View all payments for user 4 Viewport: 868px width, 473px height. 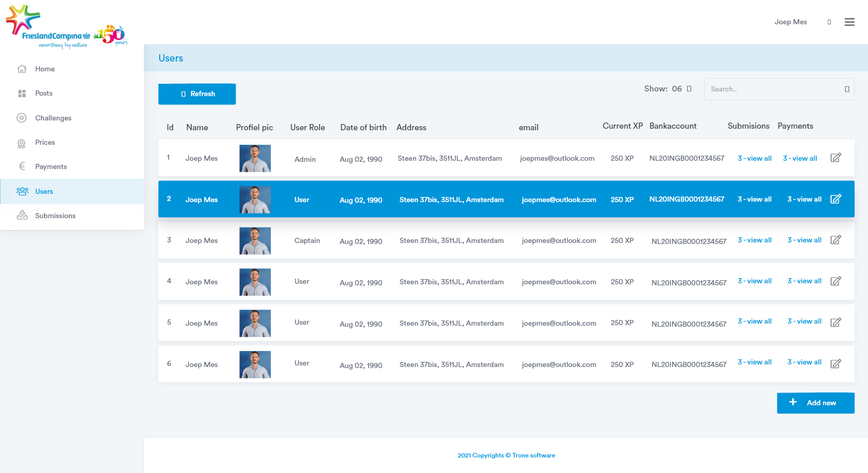(x=804, y=281)
